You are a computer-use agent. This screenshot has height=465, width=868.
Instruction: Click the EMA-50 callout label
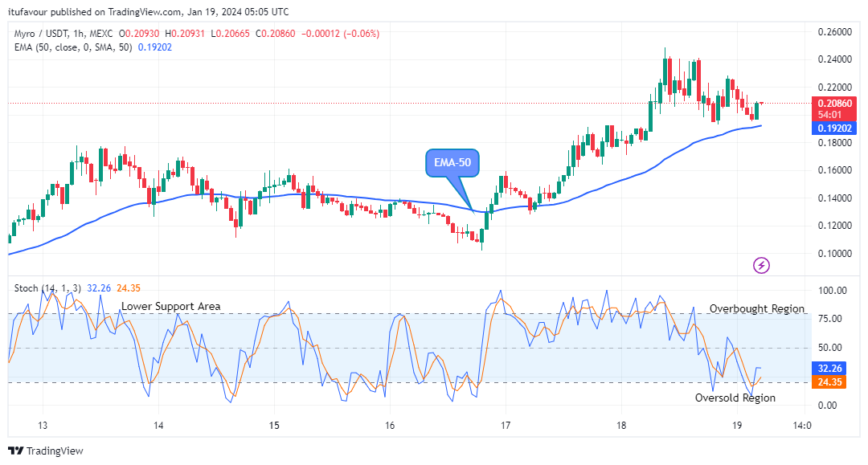tap(452, 163)
